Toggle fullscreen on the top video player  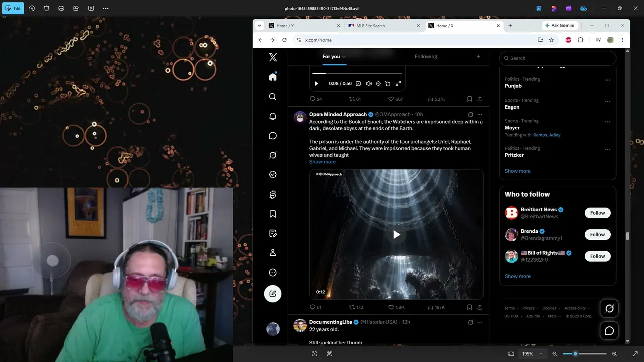pos(398,84)
